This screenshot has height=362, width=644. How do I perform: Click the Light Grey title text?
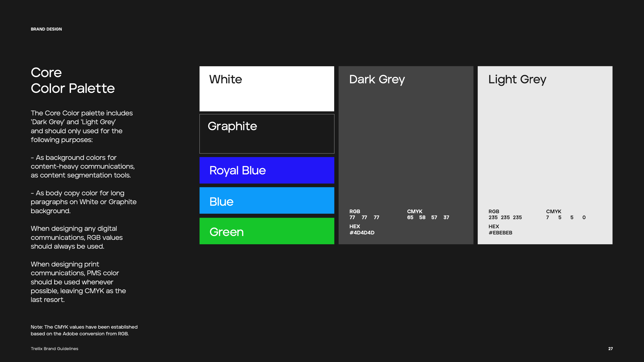point(517,79)
